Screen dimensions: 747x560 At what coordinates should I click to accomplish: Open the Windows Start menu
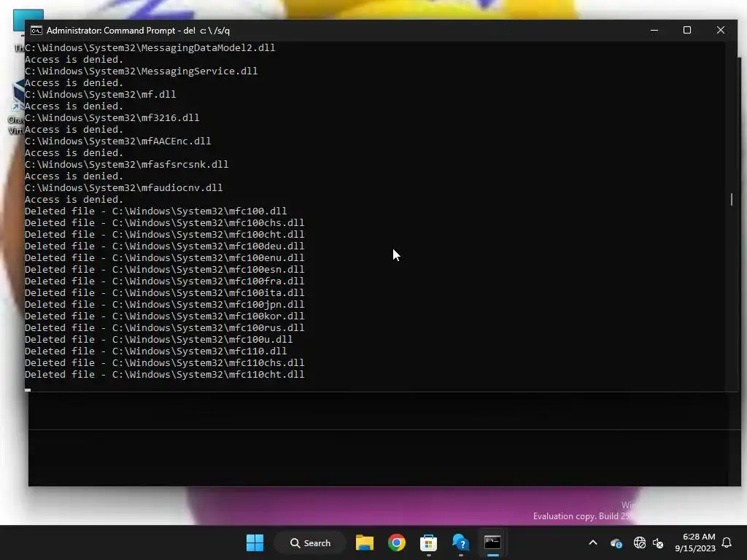click(x=255, y=542)
